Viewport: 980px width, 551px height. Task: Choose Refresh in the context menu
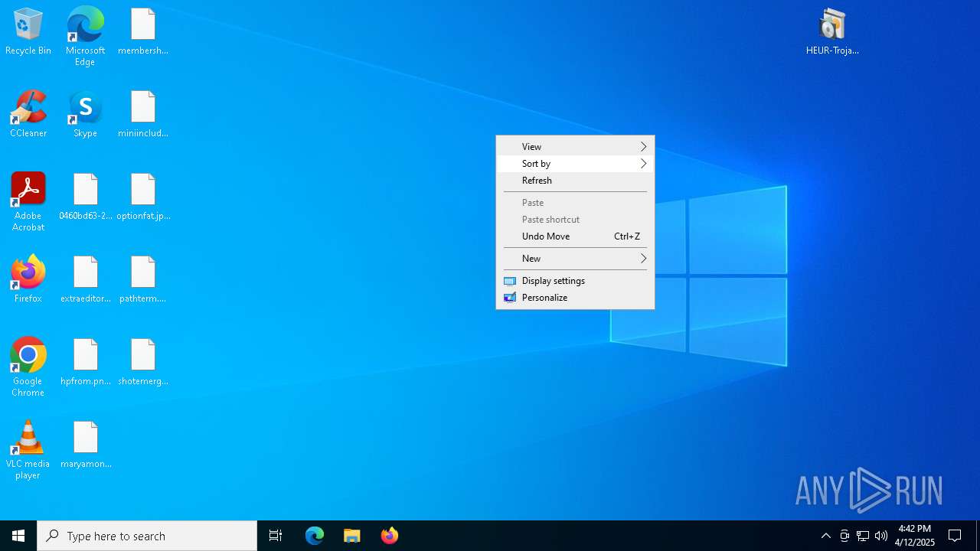575,181
